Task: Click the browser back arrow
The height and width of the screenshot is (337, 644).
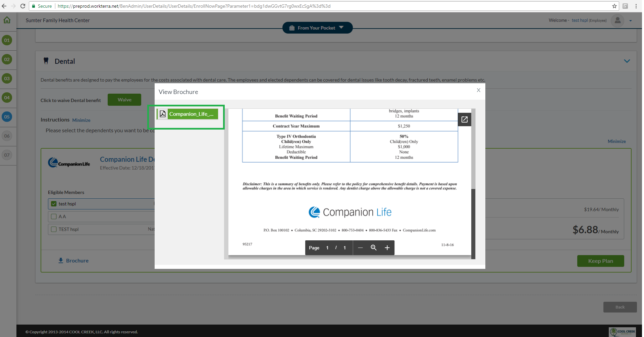Action: pyautogui.click(x=4, y=6)
